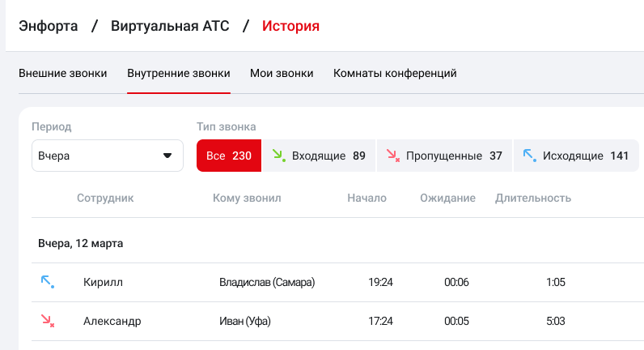
Task: Click the Начало column header
Action: [x=366, y=198]
